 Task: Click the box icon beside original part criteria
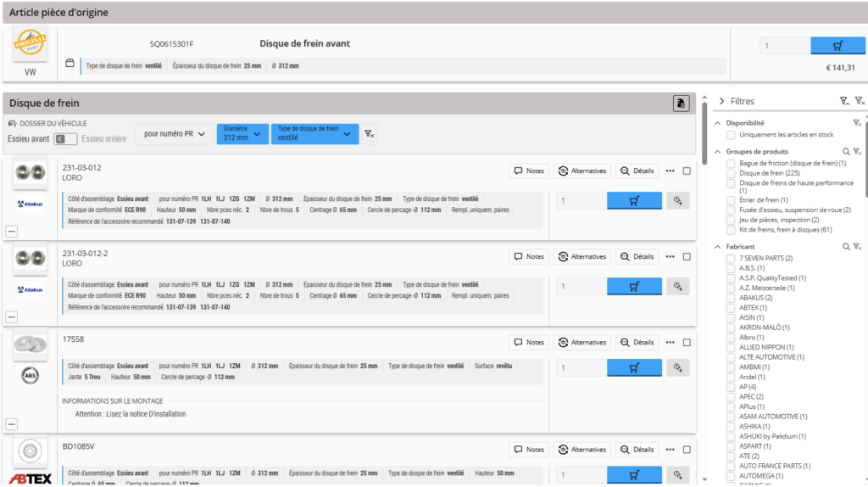click(x=70, y=63)
